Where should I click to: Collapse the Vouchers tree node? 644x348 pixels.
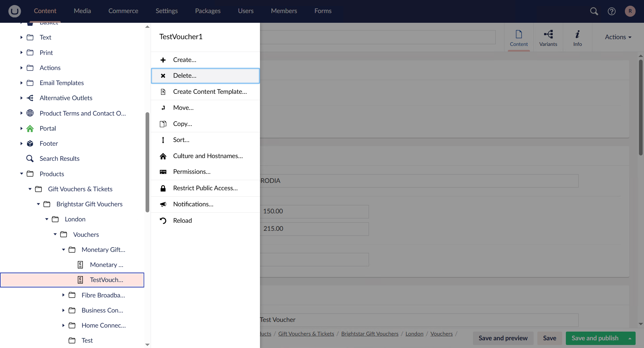(55, 234)
